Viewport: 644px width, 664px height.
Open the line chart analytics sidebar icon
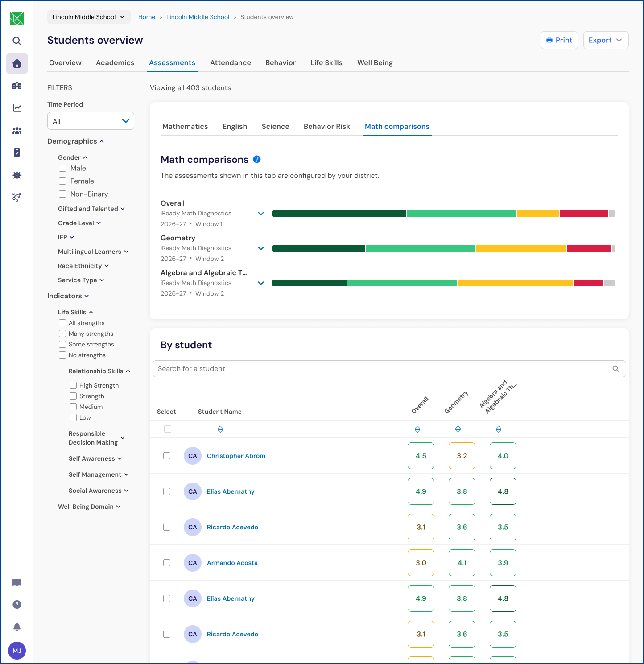pyautogui.click(x=17, y=108)
